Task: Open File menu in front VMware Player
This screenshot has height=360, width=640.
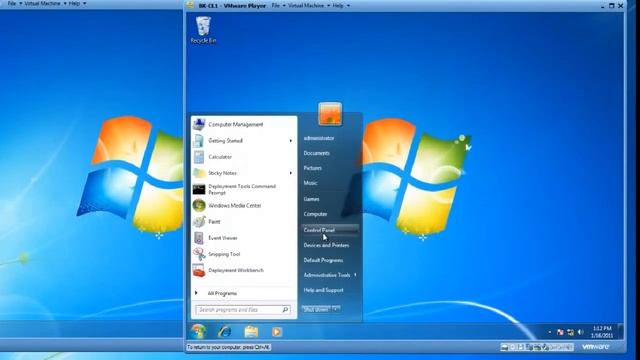Action: click(x=278, y=6)
